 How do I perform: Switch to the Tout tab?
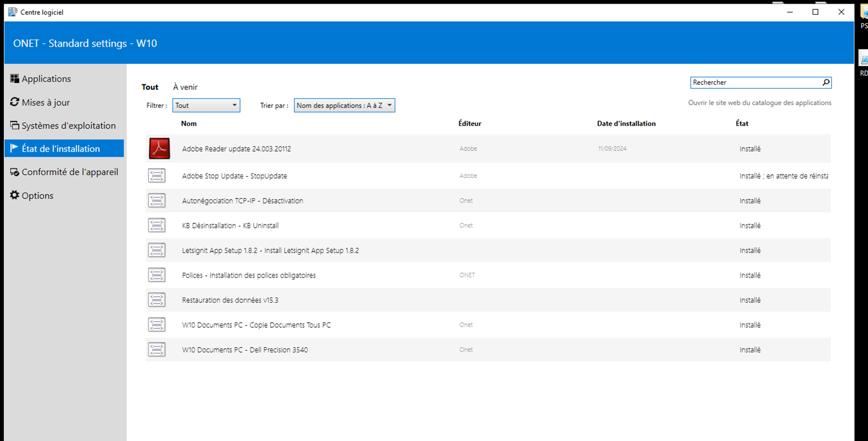point(150,87)
